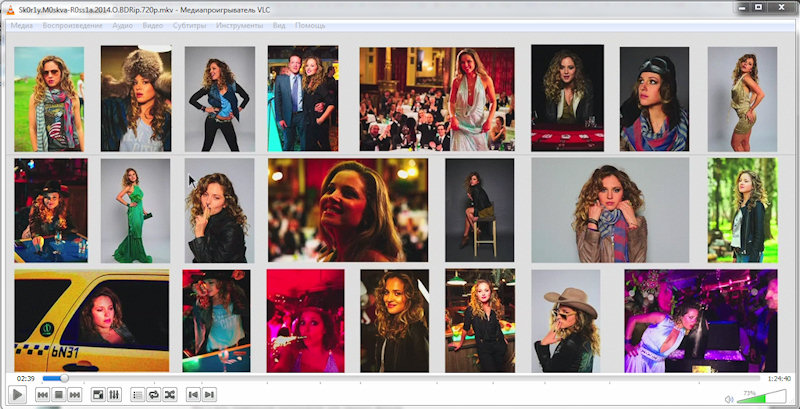Open extended settings equalizer panel
The width and height of the screenshot is (800, 409).
[x=114, y=395]
